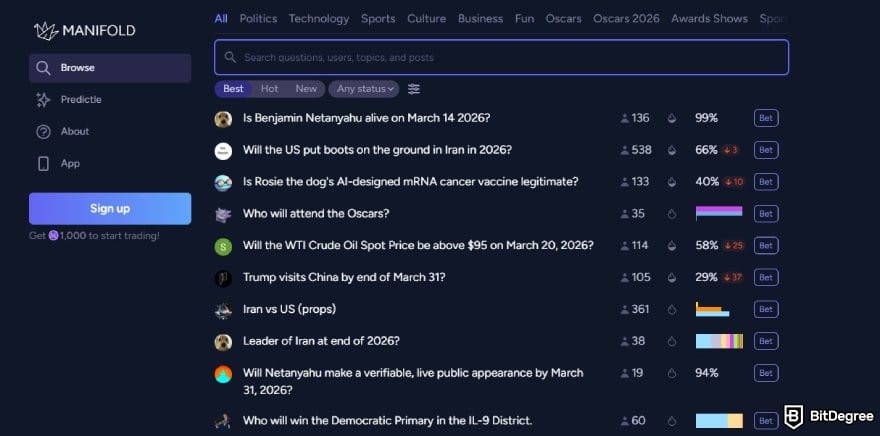Click liquidity droplet icon on Iran vs US row
Screen dimensions: 880x436
point(672,309)
